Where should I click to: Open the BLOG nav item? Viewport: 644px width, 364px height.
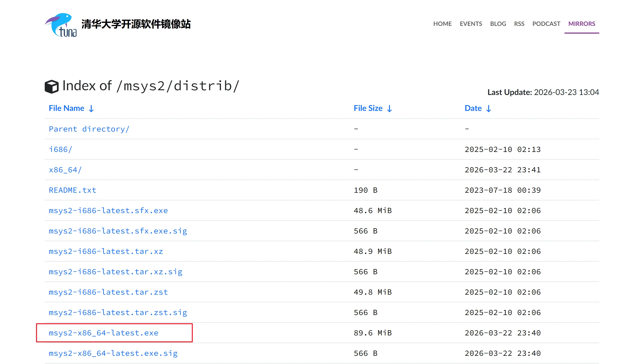tap(498, 24)
